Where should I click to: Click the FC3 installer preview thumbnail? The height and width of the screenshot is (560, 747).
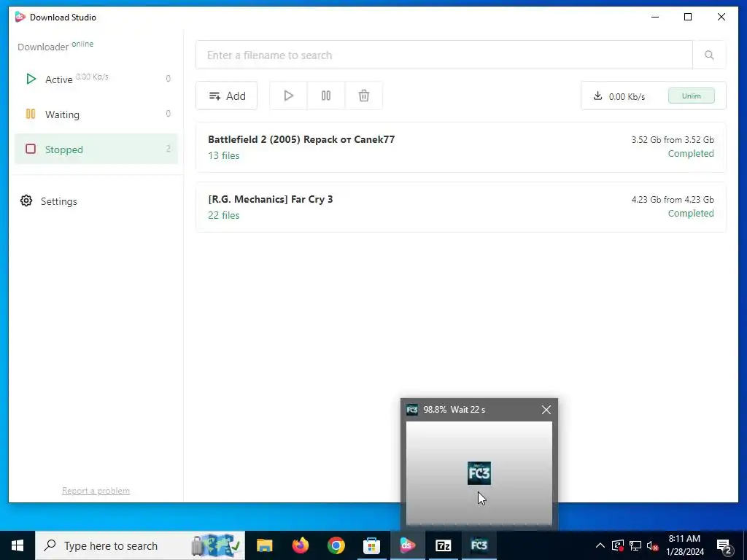pyautogui.click(x=479, y=472)
